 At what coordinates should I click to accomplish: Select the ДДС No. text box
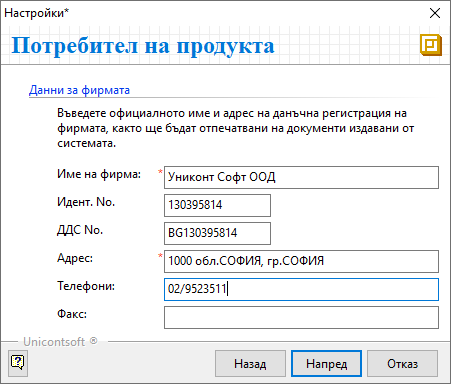point(217,233)
